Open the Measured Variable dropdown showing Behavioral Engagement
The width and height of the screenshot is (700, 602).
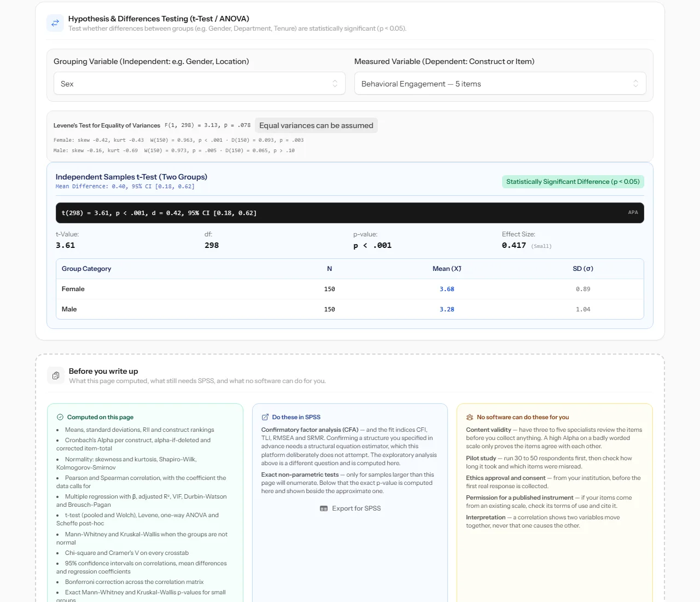[x=500, y=84]
